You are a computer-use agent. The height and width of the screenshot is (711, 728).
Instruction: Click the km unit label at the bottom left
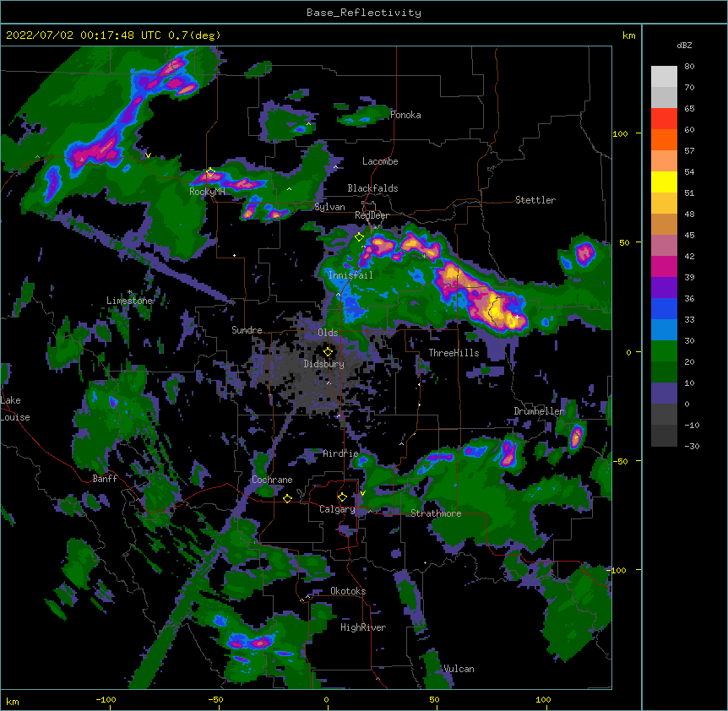[x=13, y=702]
